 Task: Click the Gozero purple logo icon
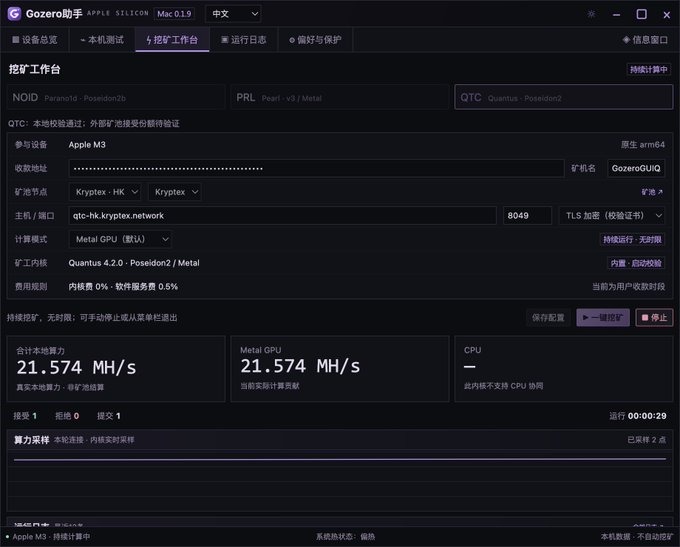tap(14, 13)
